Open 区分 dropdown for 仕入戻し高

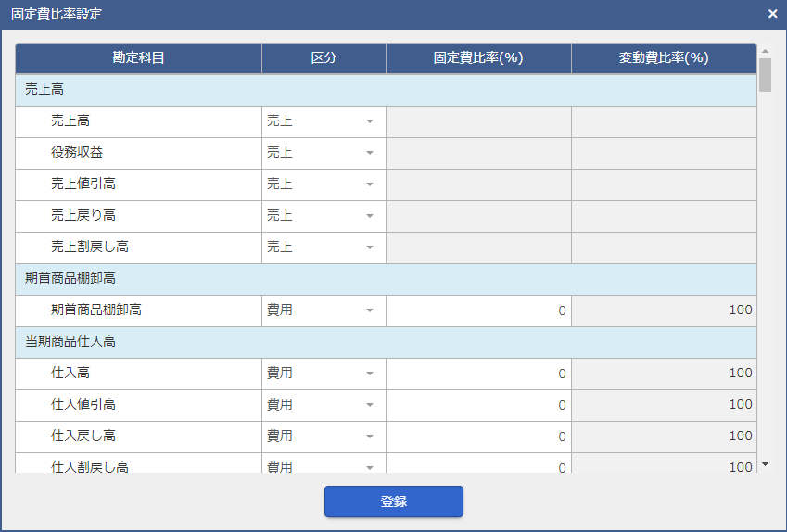(x=324, y=437)
